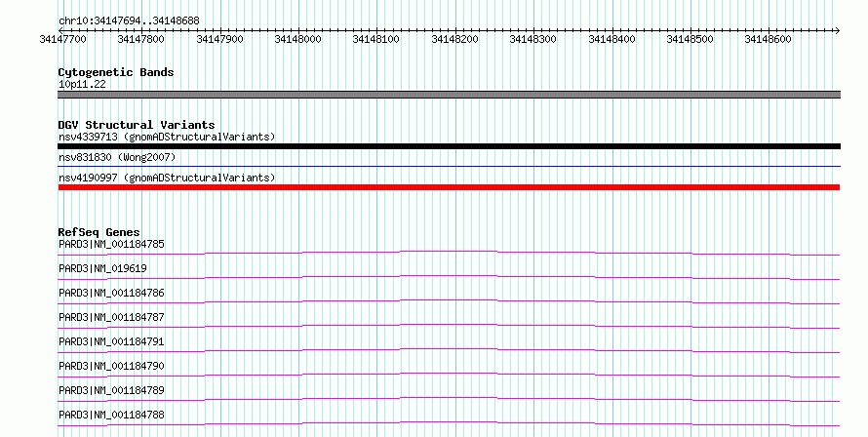Click ruler position 34148600
The image size is (868, 437).
coord(769,39)
